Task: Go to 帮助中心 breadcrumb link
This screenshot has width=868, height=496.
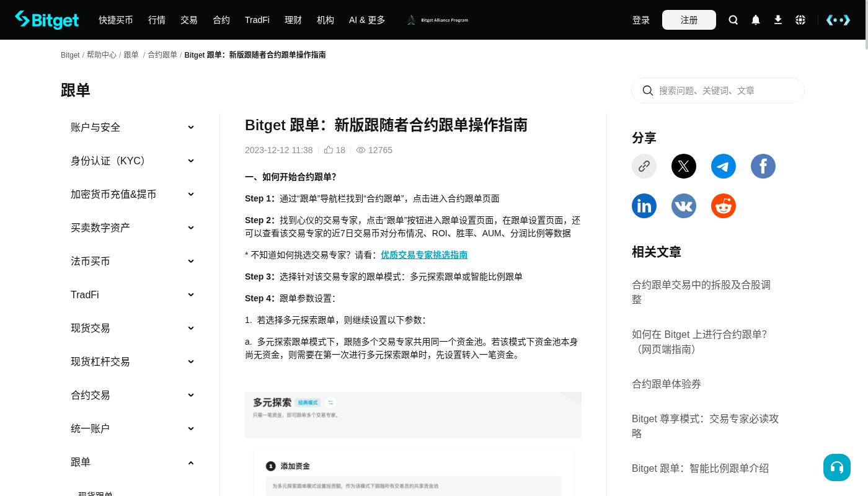Action: [102, 55]
